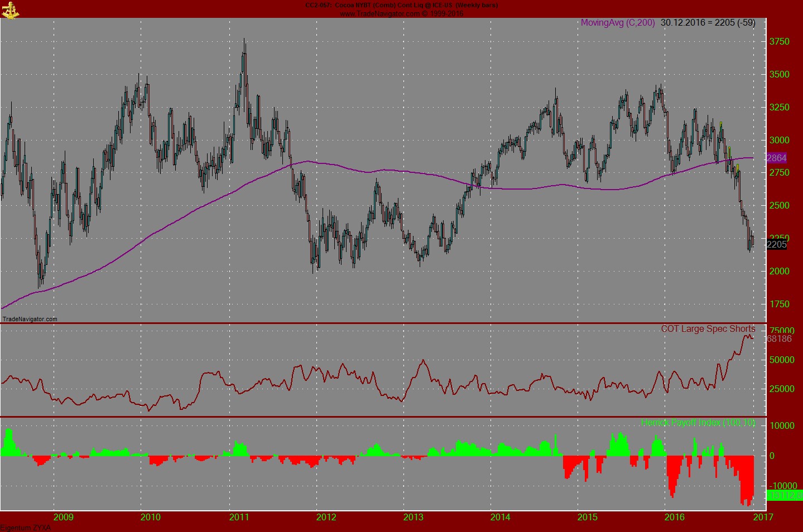Select the TradeNavigator.com watermark on the chart

(x=29, y=320)
